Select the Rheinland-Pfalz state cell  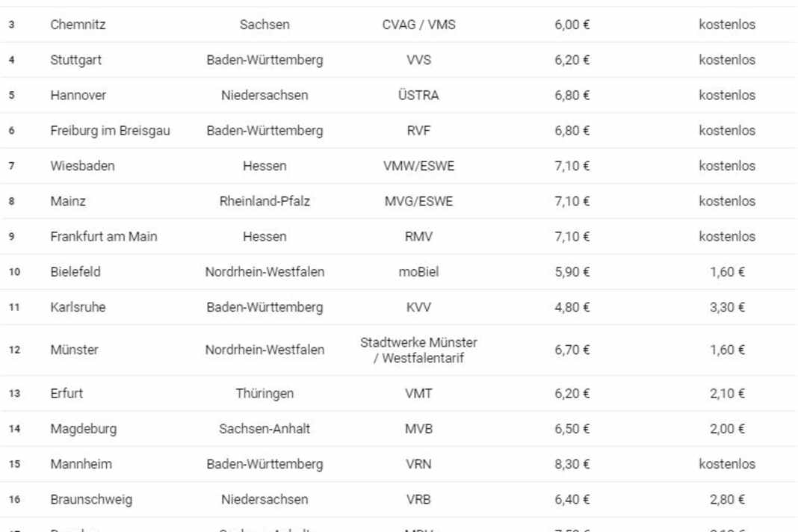(265, 201)
